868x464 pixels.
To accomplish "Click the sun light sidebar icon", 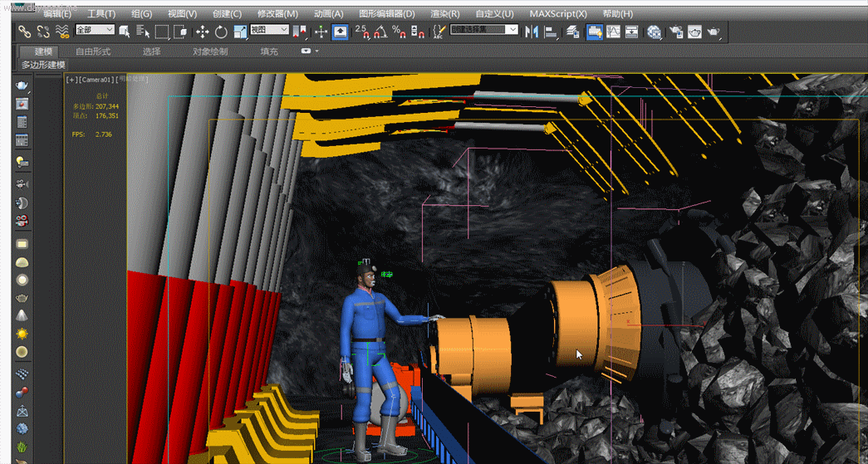I will (x=22, y=334).
